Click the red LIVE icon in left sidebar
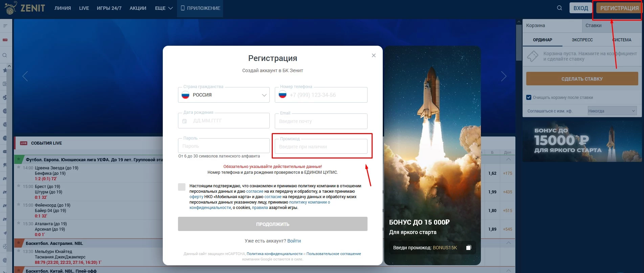Viewport: 644px width, 273px height. click(5, 40)
